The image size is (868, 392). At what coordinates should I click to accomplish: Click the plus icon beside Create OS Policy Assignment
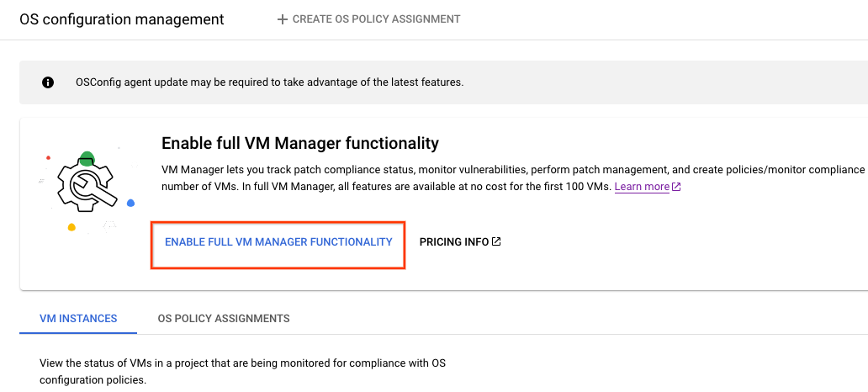tap(283, 19)
